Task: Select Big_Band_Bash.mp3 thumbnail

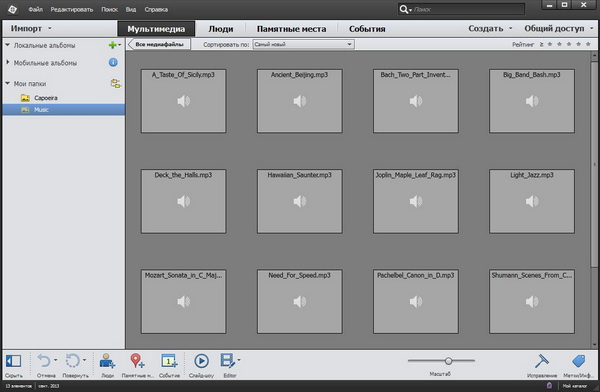Action: point(532,101)
